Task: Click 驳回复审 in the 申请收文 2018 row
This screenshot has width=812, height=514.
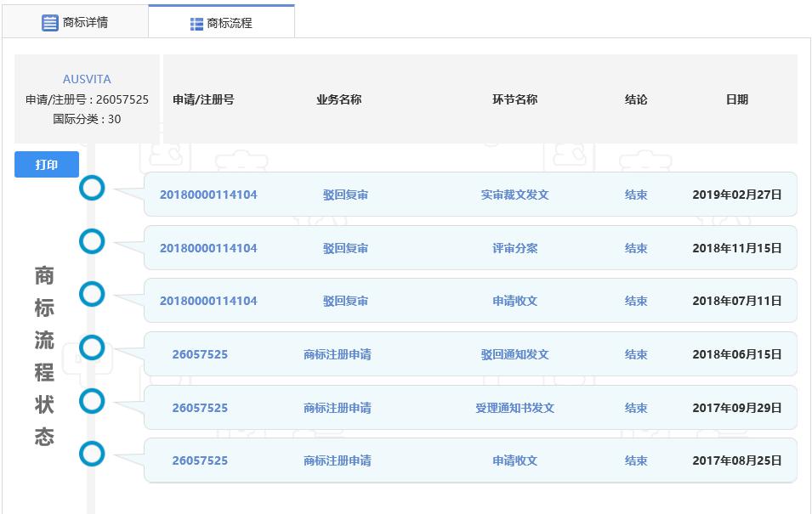Action: click(345, 301)
